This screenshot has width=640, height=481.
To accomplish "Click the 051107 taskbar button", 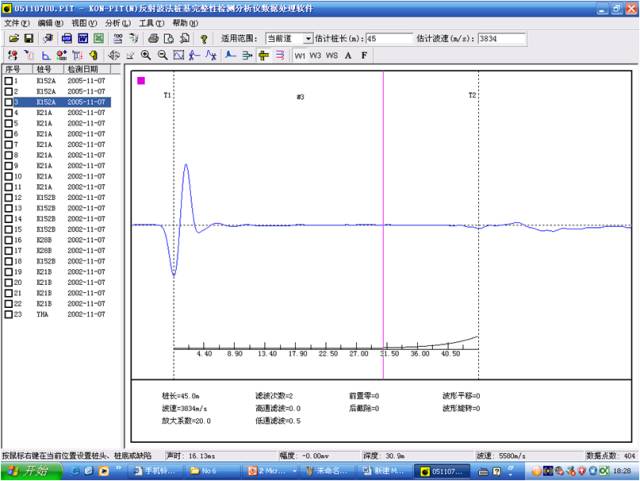I will (x=442, y=472).
